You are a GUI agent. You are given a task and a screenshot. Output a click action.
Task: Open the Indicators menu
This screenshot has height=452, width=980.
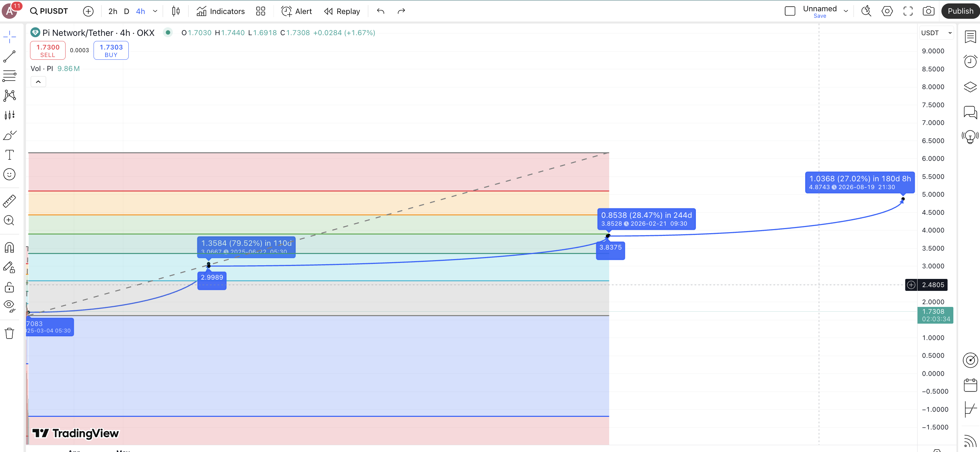coord(221,11)
